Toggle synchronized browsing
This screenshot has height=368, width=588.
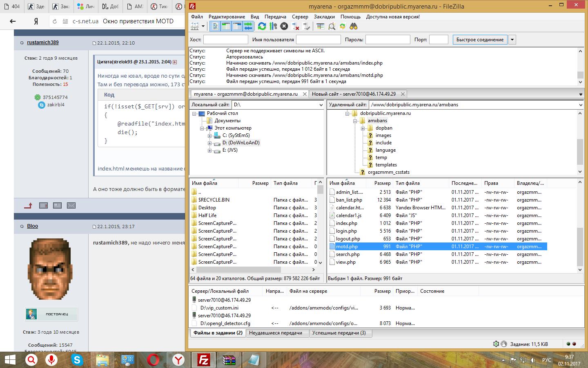click(x=343, y=26)
